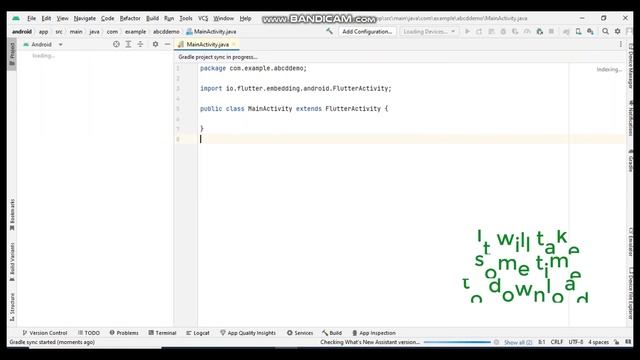
Task: Click Expand All icon in Project panel
Action: point(128,44)
